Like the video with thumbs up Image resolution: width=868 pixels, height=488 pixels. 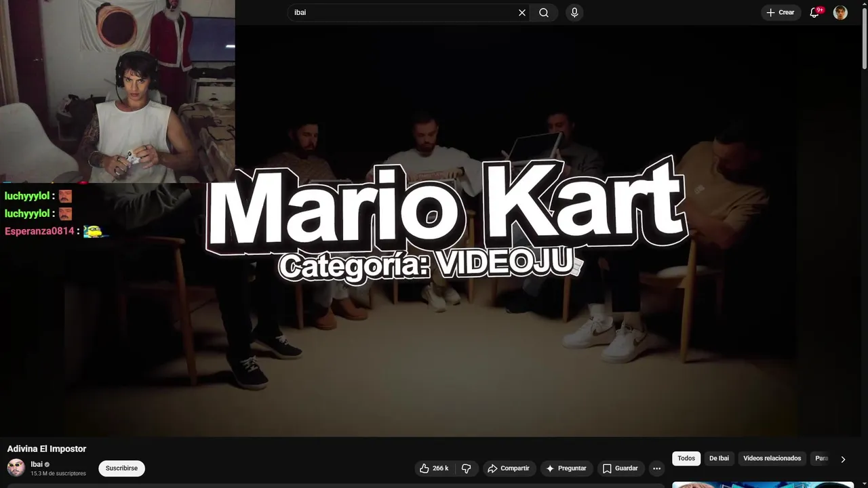click(434, 468)
